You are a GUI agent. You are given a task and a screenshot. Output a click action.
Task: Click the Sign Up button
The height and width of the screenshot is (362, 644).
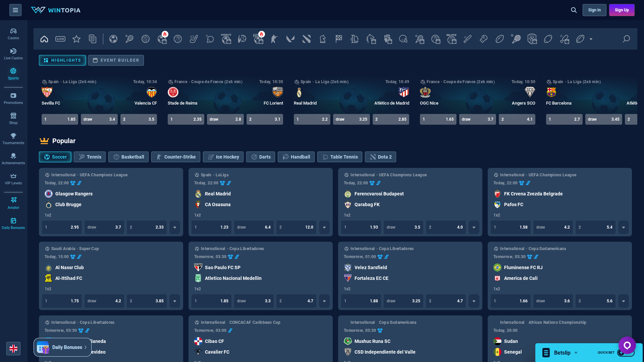click(622, 10)
